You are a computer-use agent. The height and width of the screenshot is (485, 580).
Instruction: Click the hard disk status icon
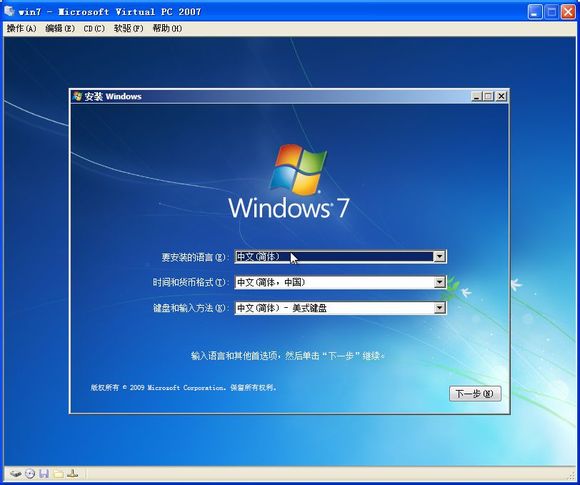pyautogui.click(x=16, y=474)
